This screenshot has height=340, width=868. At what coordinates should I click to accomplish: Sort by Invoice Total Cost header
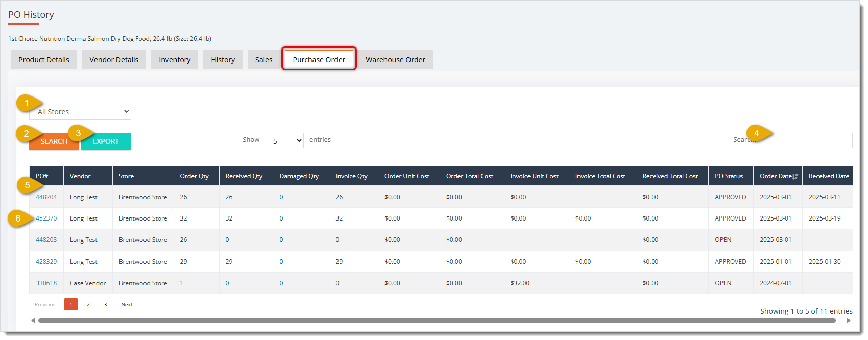[x=602, y=176]
